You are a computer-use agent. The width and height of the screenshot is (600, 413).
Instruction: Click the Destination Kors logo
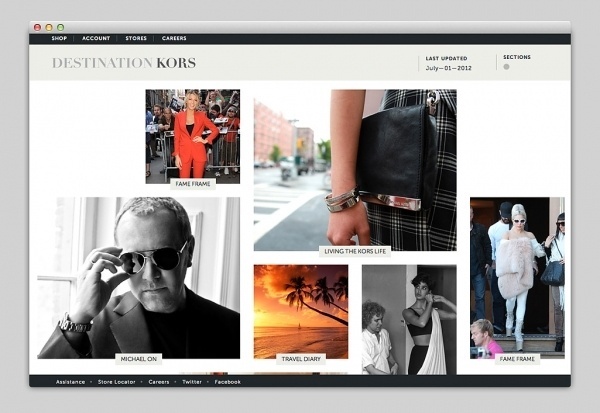coord(124,63)
